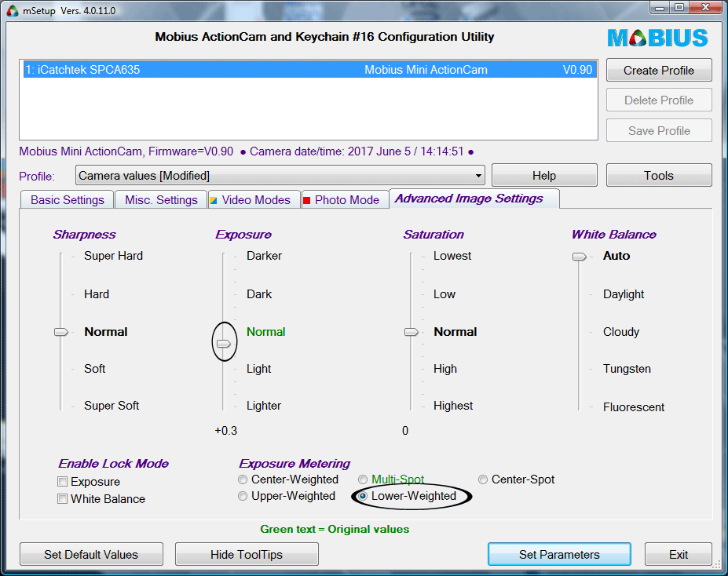Select the iCatchtek SPCA635 camera row
728x576 pixels.
point(309,70)
